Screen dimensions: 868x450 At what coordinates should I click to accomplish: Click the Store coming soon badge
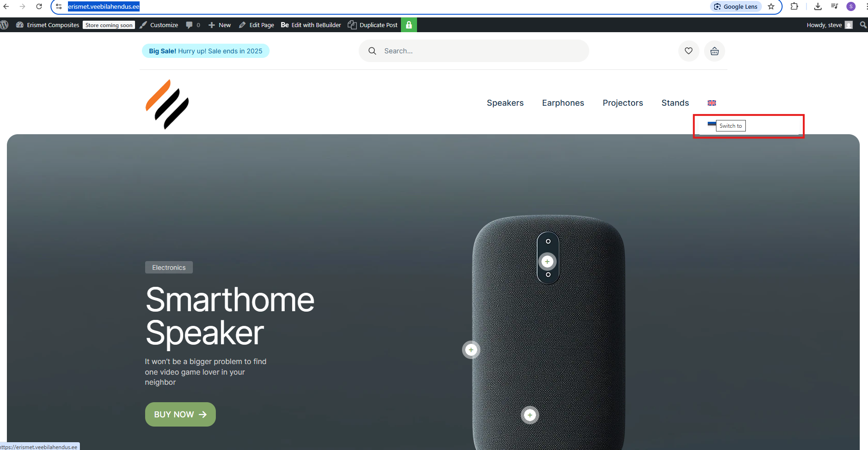pyautogui.click(x=109, y=25)
